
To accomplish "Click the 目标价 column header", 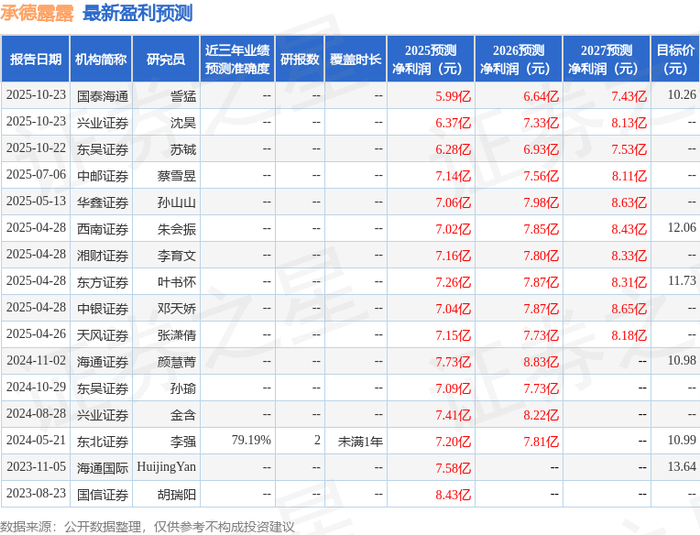I will pyautogui.click(x=675, y=59).
